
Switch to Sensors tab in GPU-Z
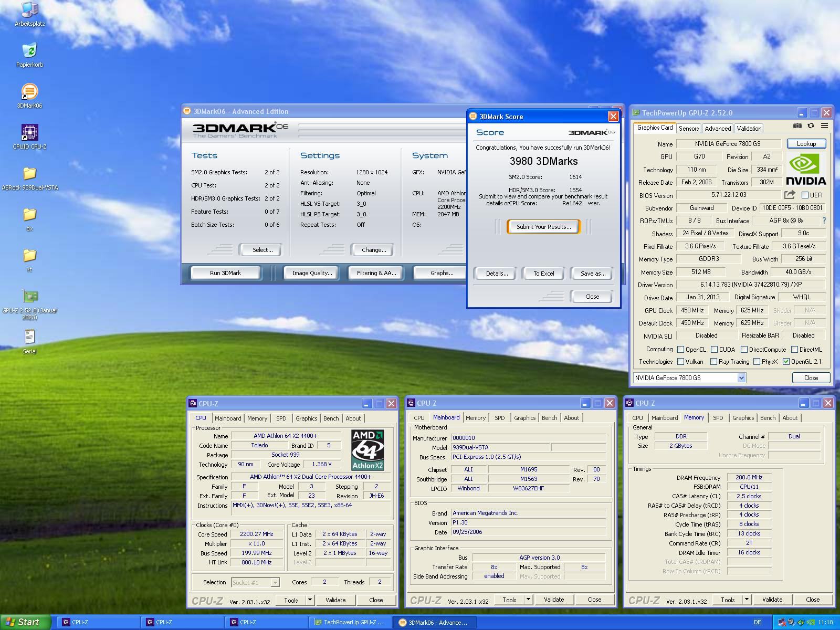coord(688,129)
